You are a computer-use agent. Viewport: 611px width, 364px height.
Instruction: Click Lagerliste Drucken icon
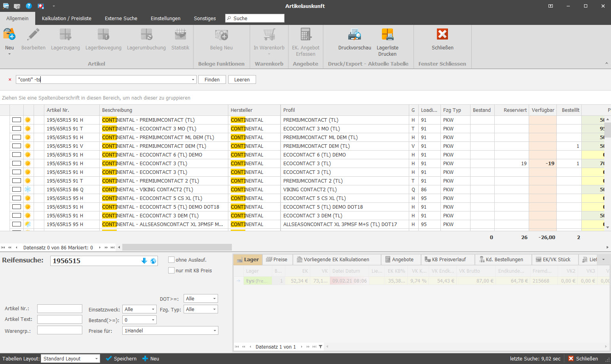[387, 34]
